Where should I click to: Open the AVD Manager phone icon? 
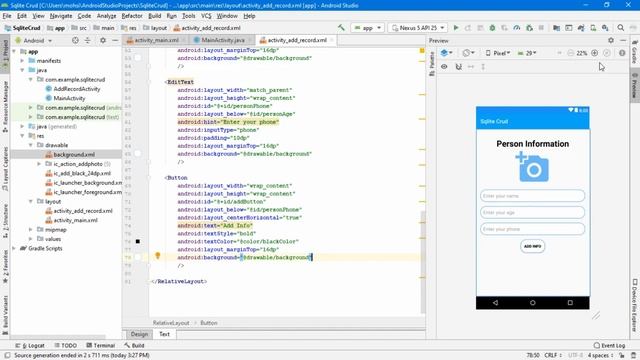point(593,28)
